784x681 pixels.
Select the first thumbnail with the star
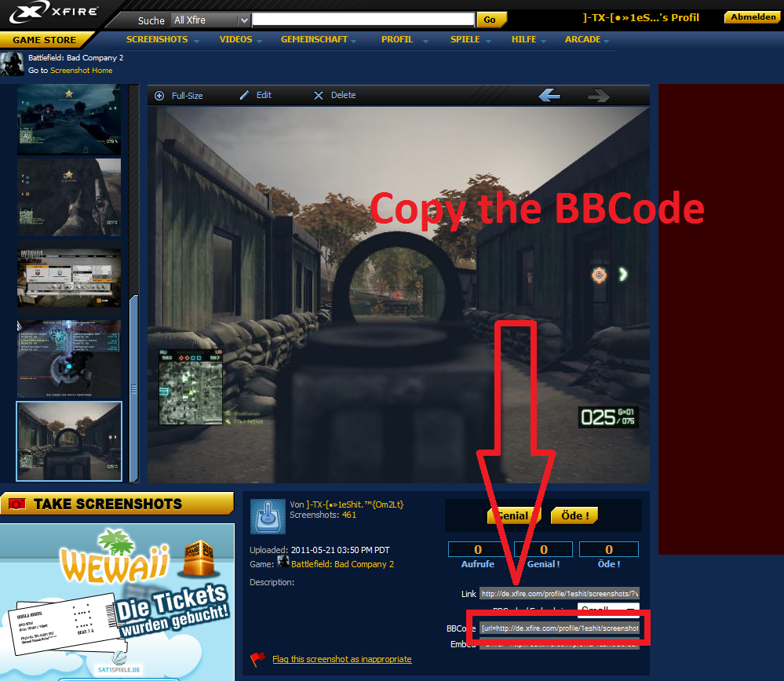69,119
